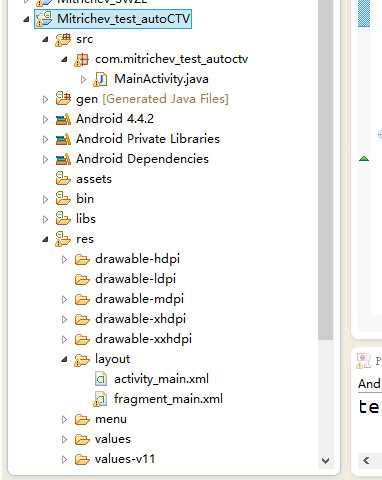Expand the bin folder node
Image resolution: width=382 pixels, height=480 pixels.
coord(45,199)
